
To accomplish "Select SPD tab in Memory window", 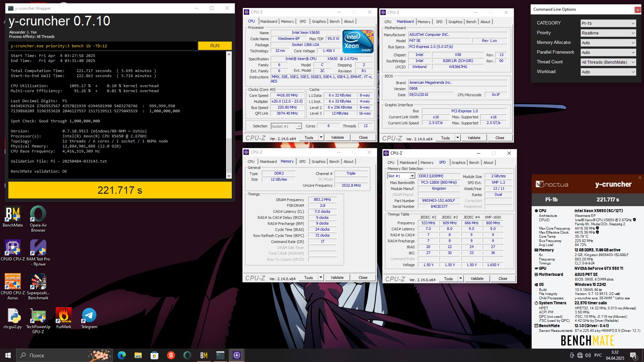I will [302, 162].
